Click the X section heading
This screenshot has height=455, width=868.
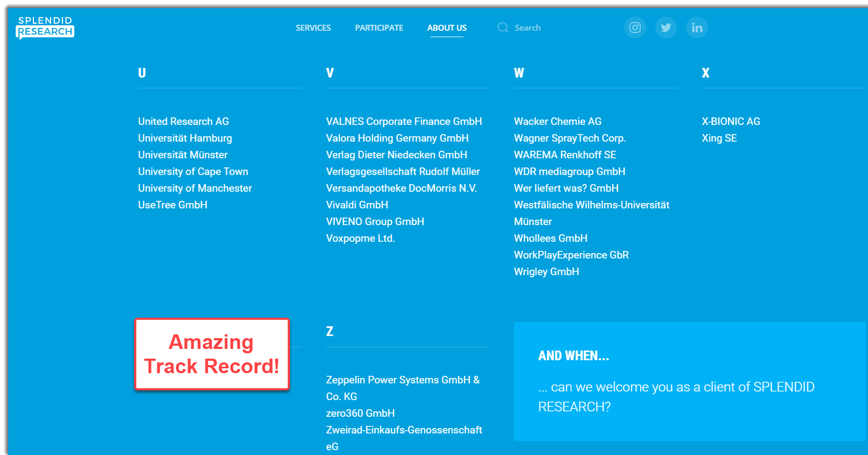point(705,73)
